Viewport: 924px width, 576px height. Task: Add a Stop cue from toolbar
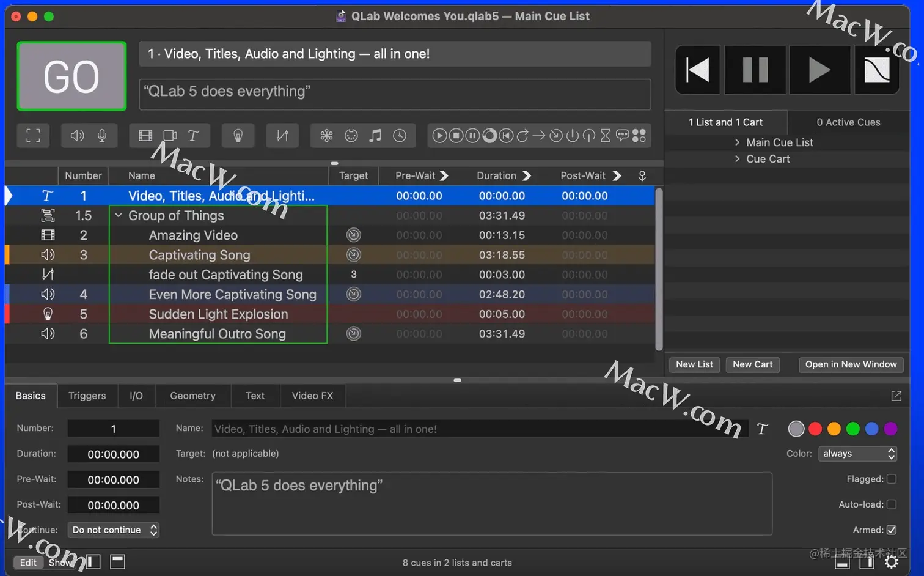tap(456, 136)
